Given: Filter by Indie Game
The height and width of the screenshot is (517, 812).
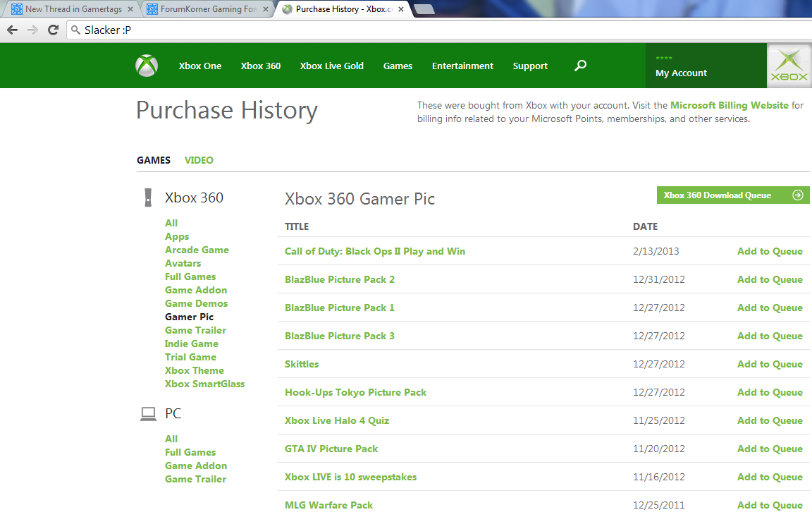Looking at the screenshot, I should point(191,343).
